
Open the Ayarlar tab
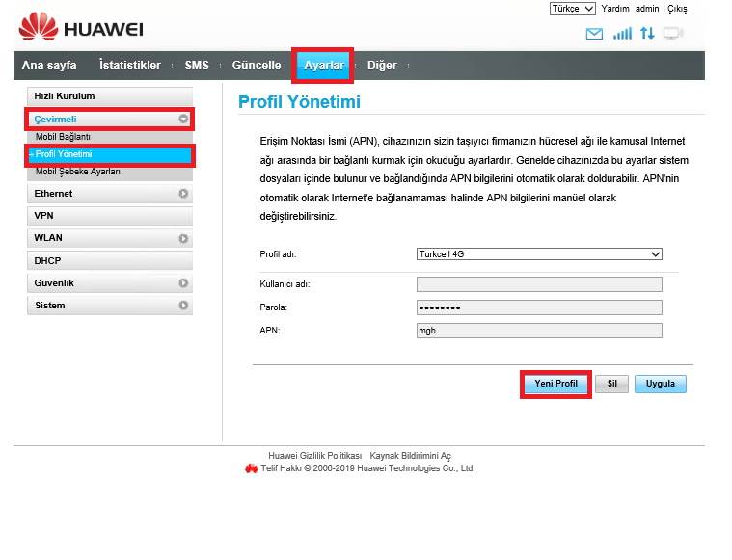[323, 66]
